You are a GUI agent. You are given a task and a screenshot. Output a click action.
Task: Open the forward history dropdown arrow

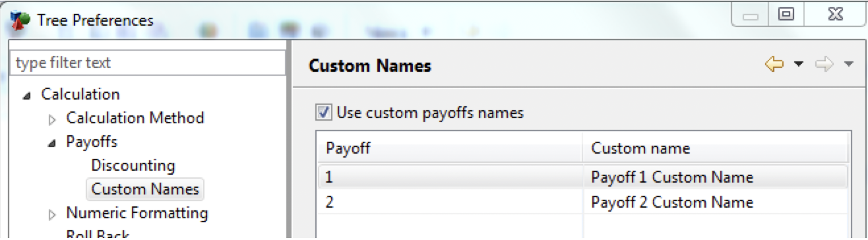(x=849, y=65)
